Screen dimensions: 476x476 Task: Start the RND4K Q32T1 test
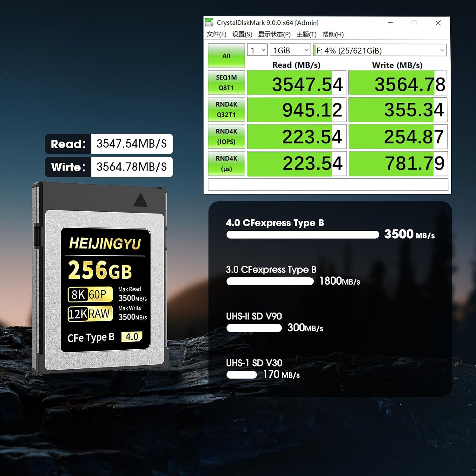[226, 109]
